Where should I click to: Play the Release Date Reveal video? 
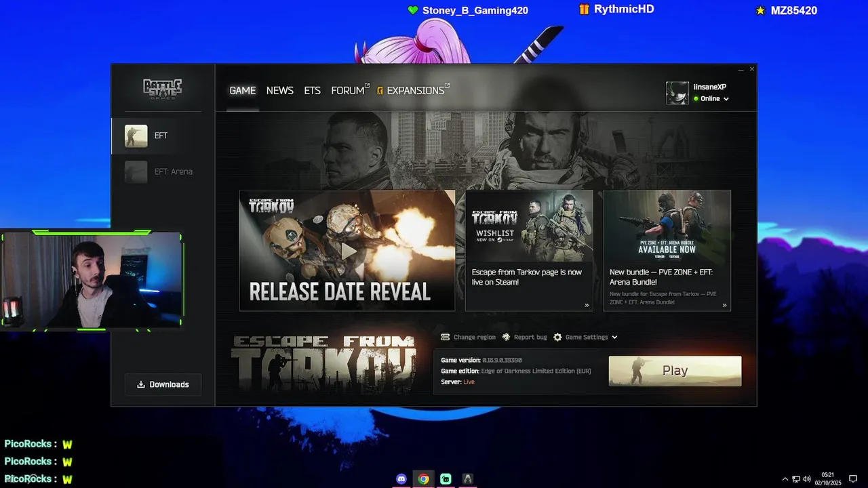click(x=347, y=250)
